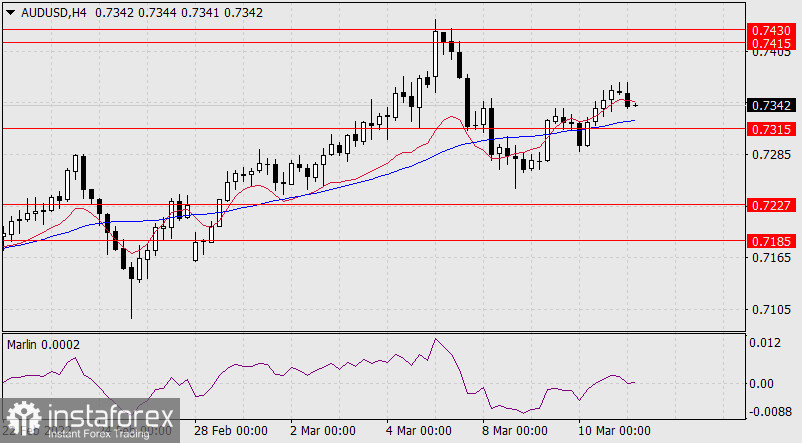Click the 8 Mar 00:00 time label
Image resolution: width=802 pixels, height=443 pixels.
(514, 430)
